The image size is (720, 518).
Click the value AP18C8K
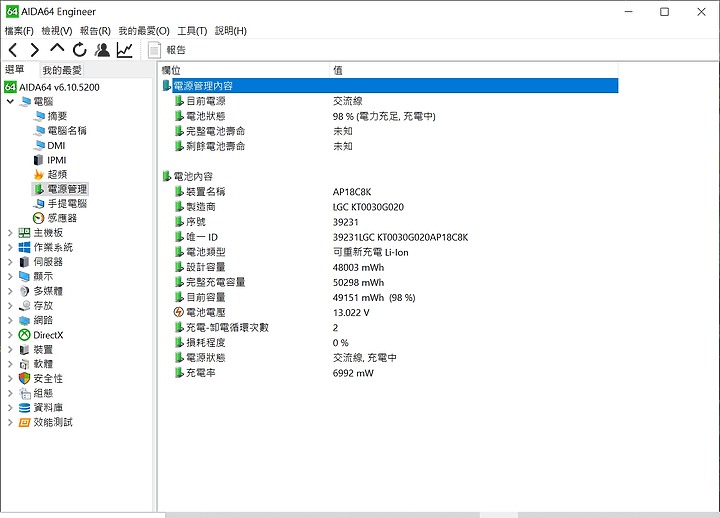pos(352,192)
